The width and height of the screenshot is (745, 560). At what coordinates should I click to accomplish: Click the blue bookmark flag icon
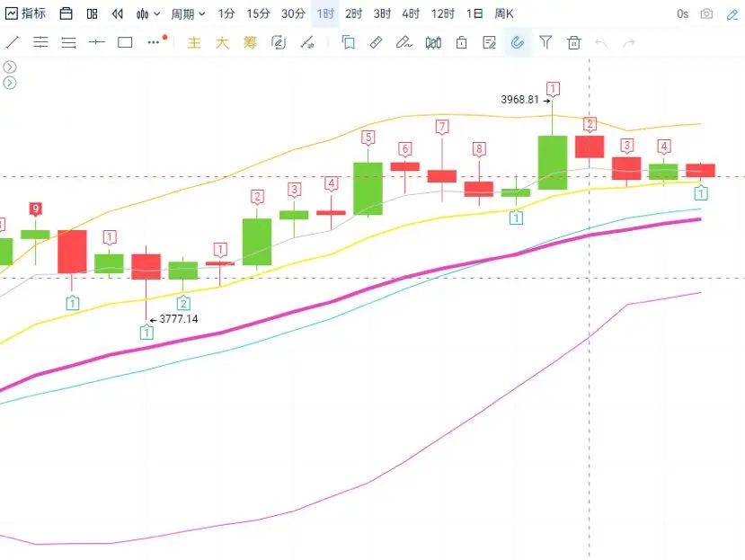(x=349, y=43)
